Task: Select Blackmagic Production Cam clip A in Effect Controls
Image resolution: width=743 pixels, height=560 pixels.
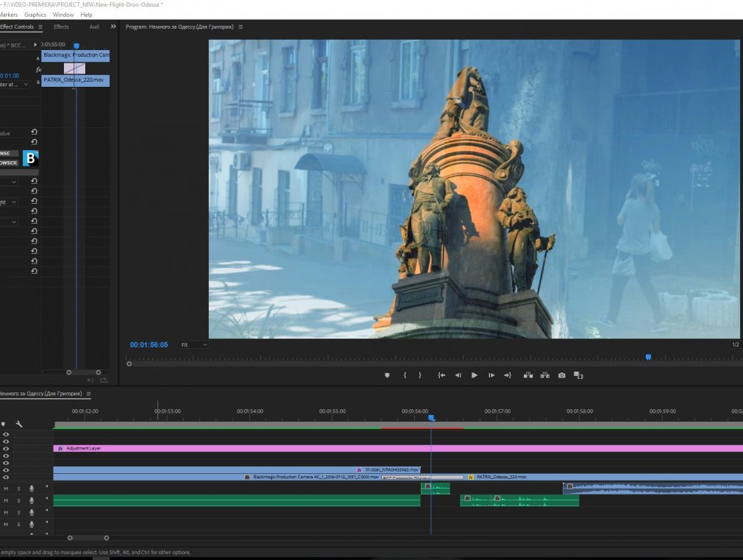Action: [75, 55]
